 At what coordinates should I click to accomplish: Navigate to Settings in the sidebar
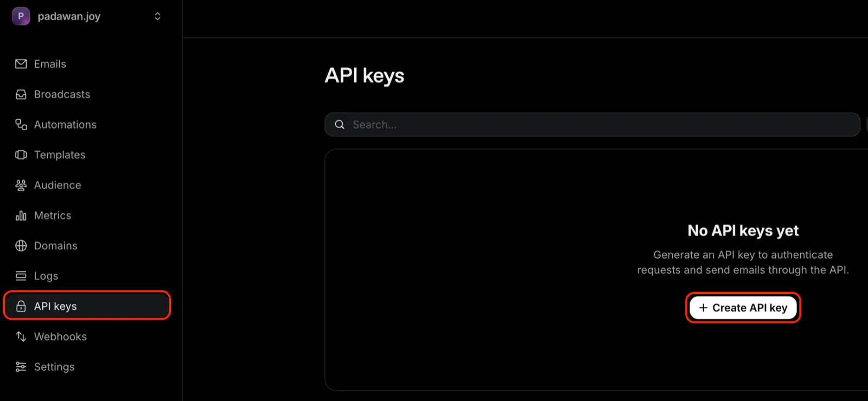pyautogui.click(x=54, y=367)
